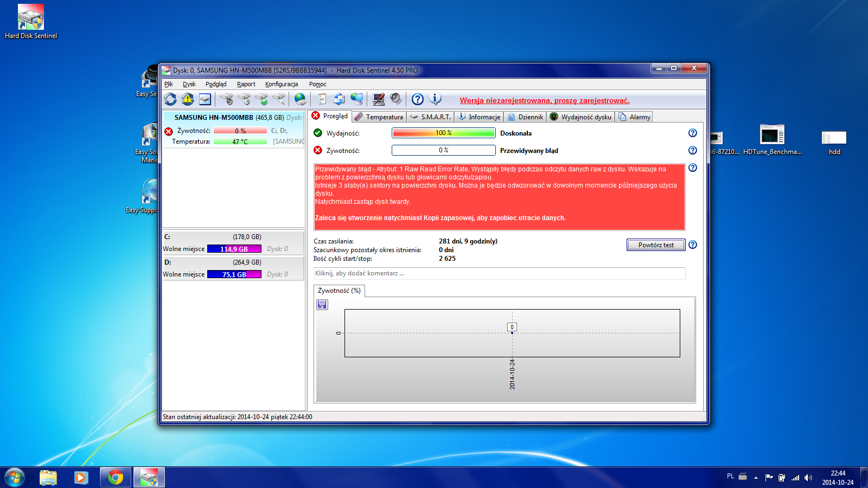Screen dimensions: 868x488
Task: Select the SAMSUNG HN-M500MBB disk entry
Action: coord(233,129)
